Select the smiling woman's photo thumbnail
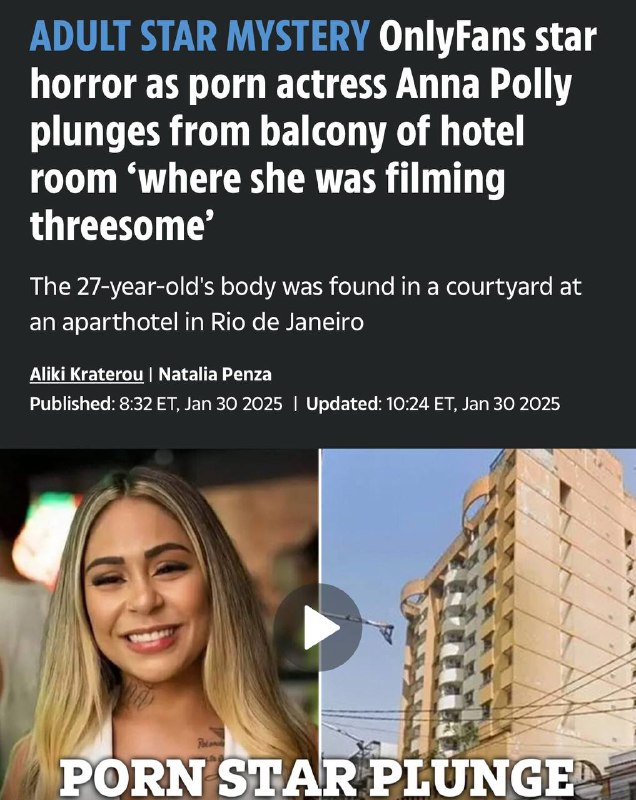This screenshot has height=800, width=636. click(x=159, y=624)
